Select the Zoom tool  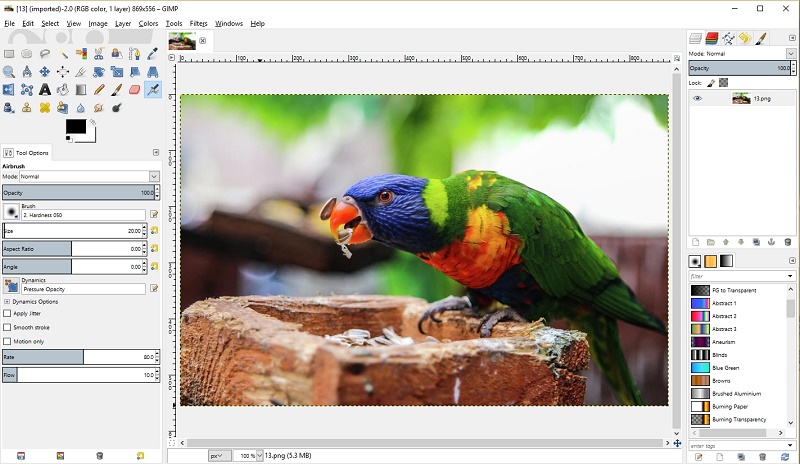9,72
